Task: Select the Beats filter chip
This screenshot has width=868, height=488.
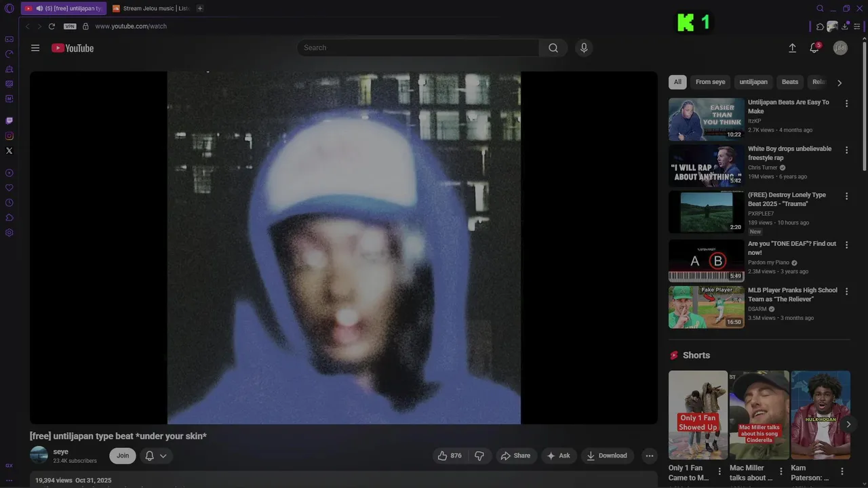Action: [x=790, y=82]
